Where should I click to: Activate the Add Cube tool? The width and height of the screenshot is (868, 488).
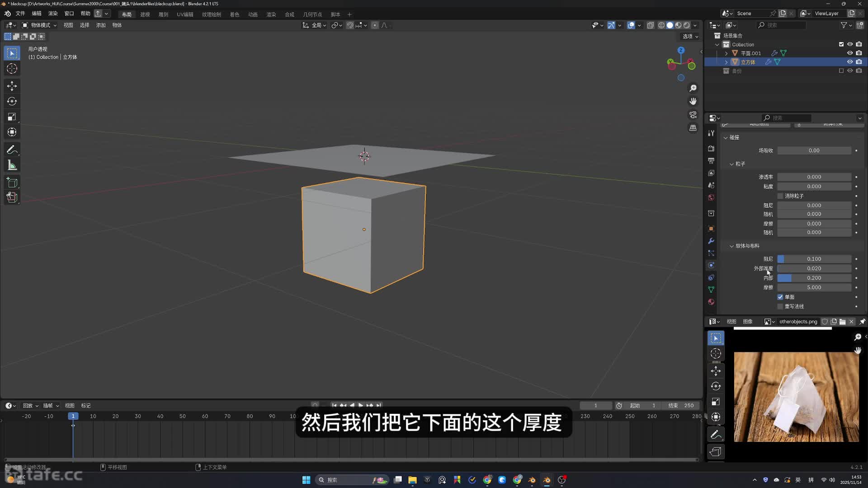[12, 183]
